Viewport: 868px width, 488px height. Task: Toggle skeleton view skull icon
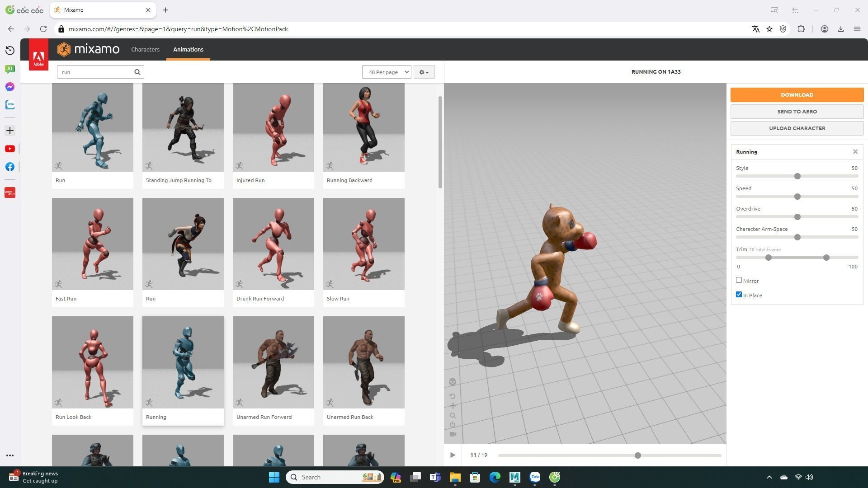[x=453, y=382]
